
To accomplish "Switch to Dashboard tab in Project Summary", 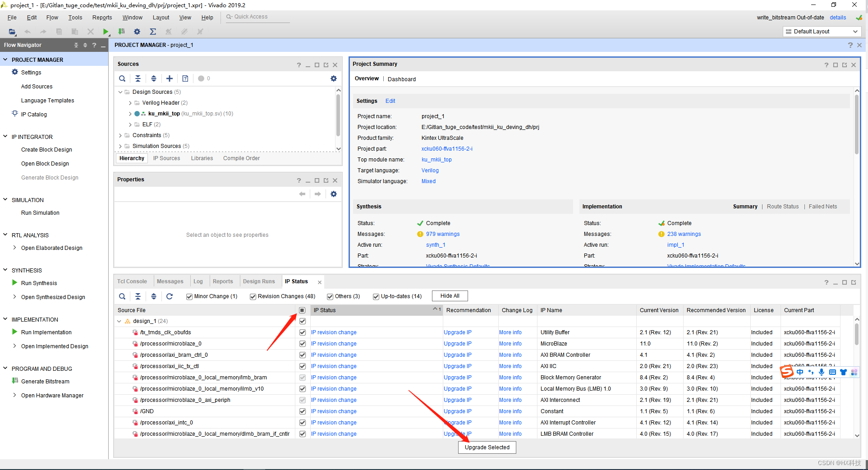I will (x=402, y=79).
